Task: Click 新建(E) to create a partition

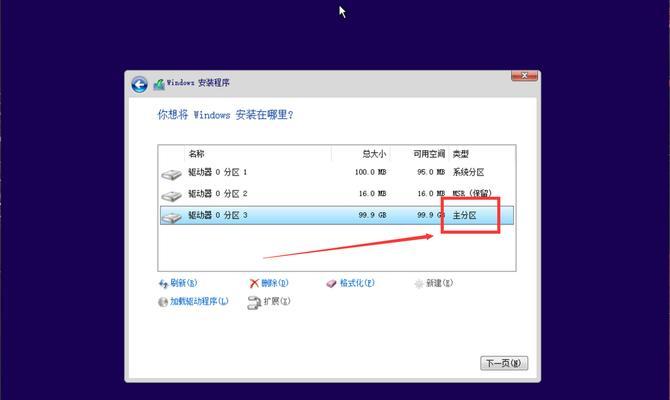Action: pyautogui.click(x=439, y=283)
